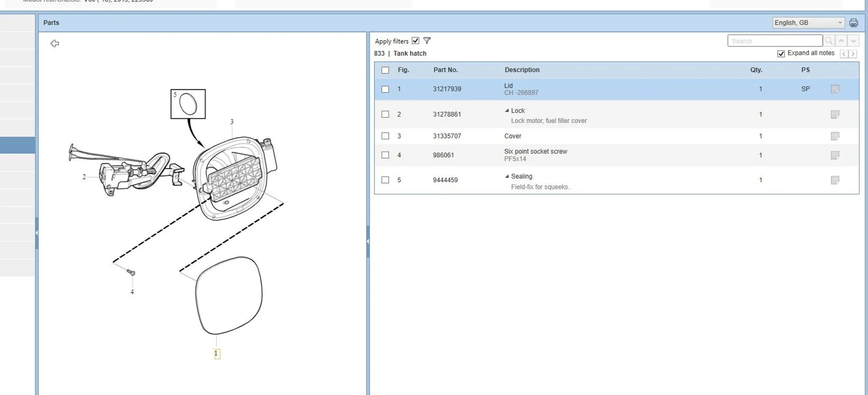This screenshot has height=395, width=868.
Task: Click the Description column header
Action: coord(522,70)
